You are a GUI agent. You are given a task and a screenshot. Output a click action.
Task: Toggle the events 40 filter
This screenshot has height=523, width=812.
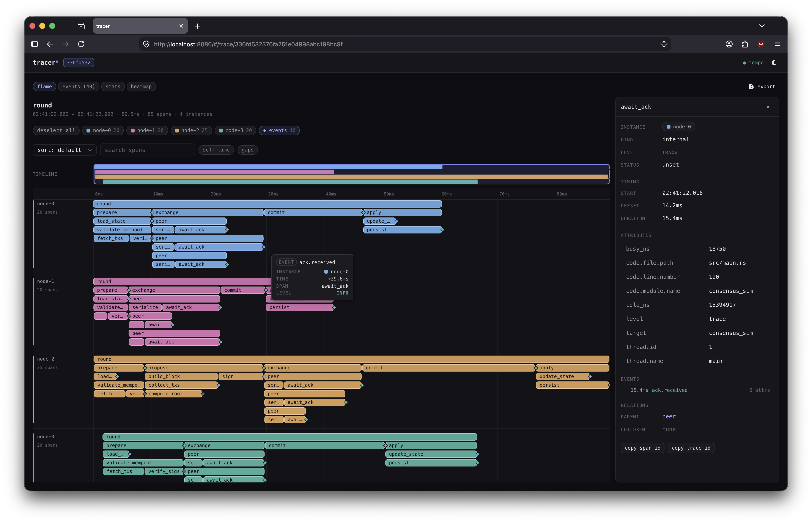tap(279, 130)
